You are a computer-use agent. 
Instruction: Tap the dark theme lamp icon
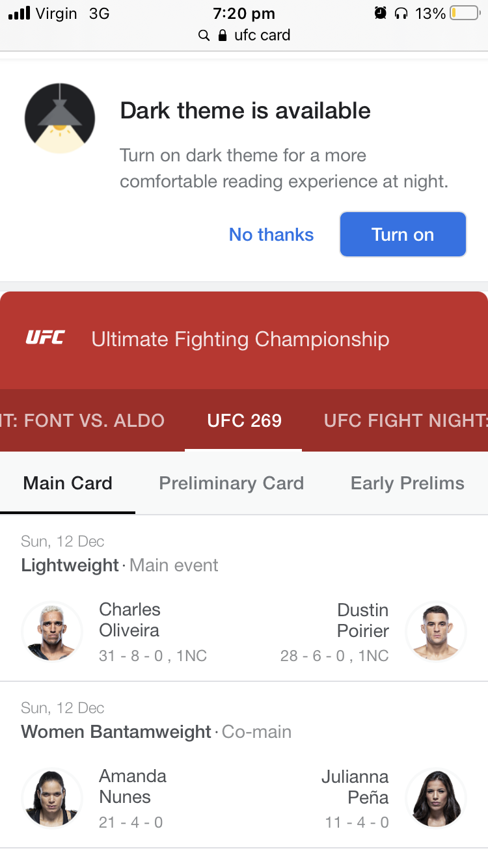60,118
